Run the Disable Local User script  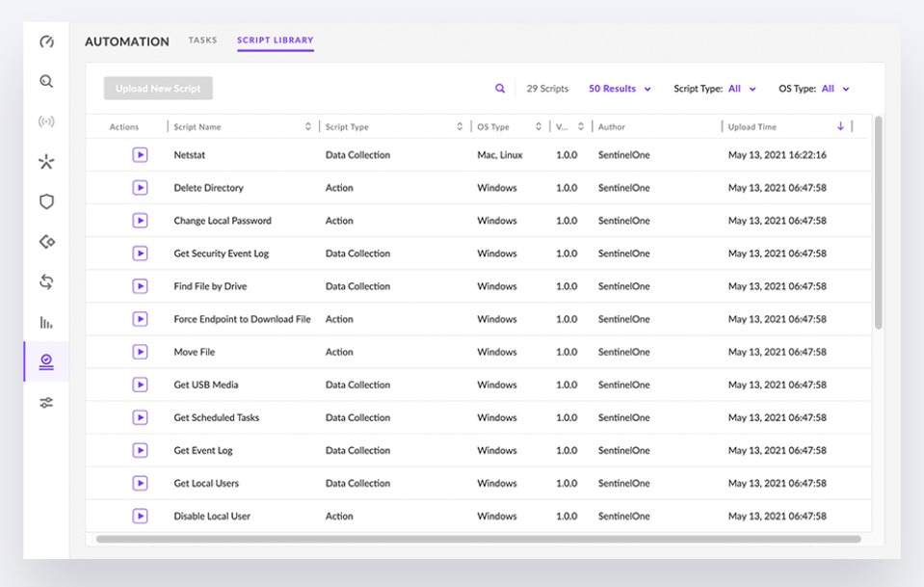[140, 517]
